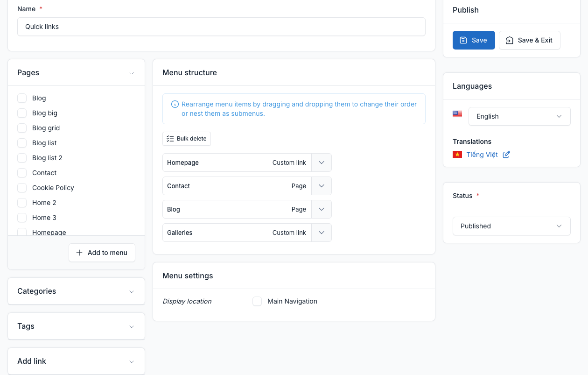The height and width of the screenshot is (375, 588).
Task: Collapse the Pages panel chevron
Action: tap(132, 73)
